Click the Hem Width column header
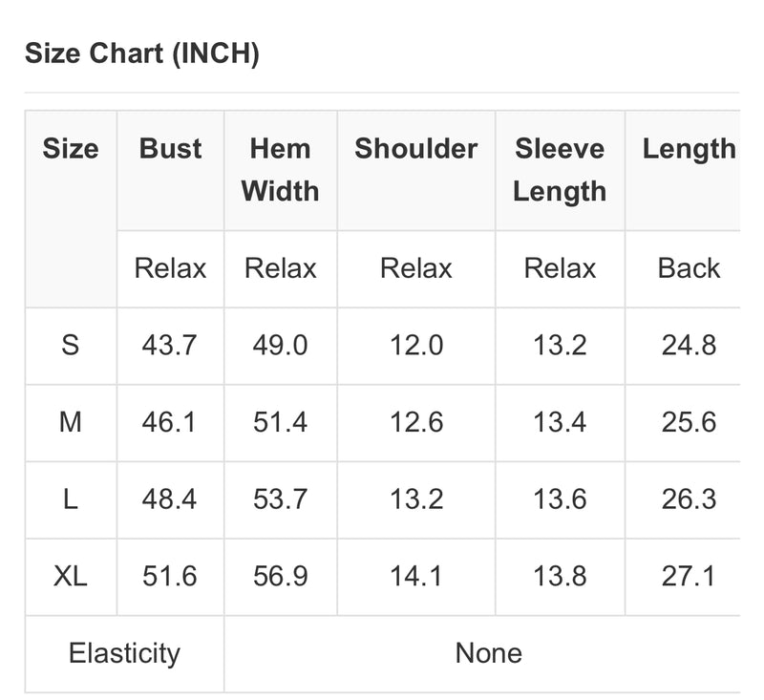Viewport: 764px width, 700px height. point(280,170)
